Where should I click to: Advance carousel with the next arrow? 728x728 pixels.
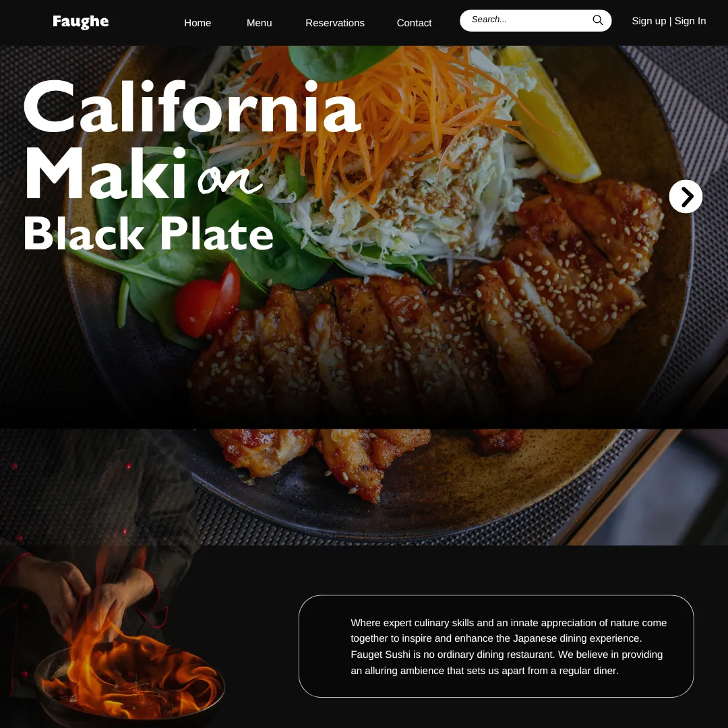[686, 196]
